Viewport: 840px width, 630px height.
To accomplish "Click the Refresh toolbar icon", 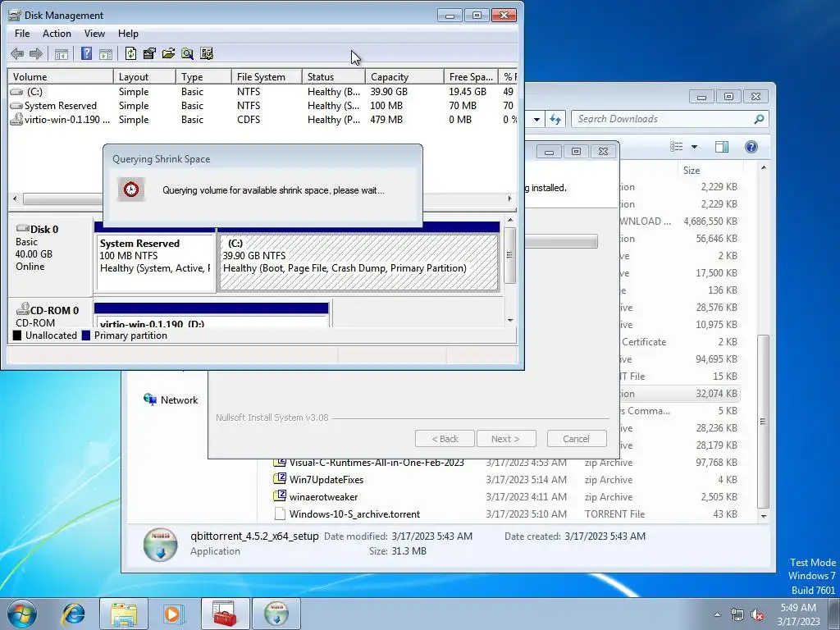I will [130, 53].
